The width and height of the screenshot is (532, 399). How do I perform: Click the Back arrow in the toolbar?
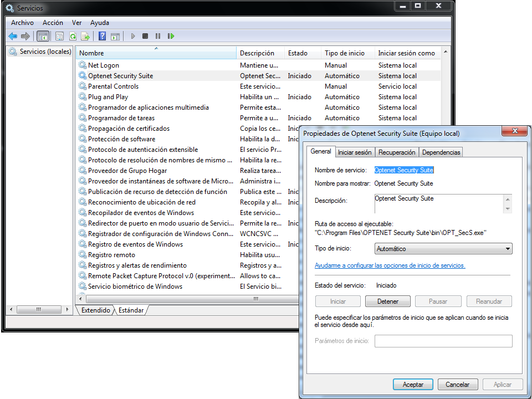tap(13, 37)
